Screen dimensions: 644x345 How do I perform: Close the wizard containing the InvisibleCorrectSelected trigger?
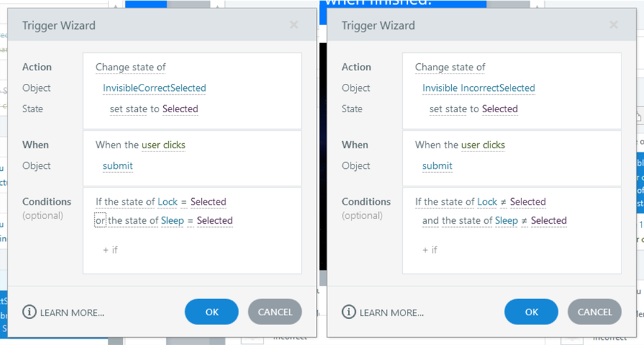pyautogui.click(x=294, y=25)
